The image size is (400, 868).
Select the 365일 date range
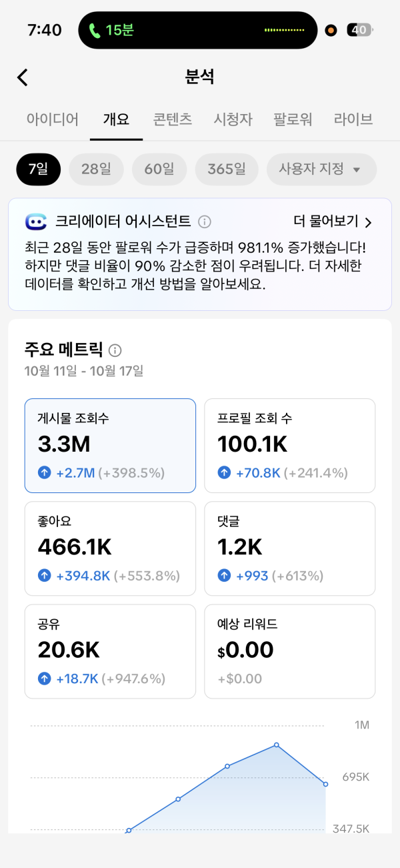click(227, 169)
